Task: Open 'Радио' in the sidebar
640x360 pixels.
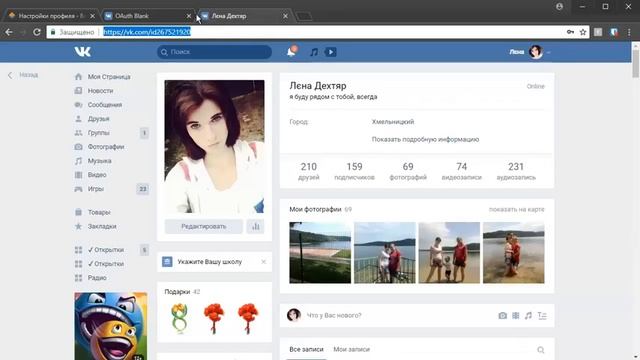Action: [x=97, y=278]
